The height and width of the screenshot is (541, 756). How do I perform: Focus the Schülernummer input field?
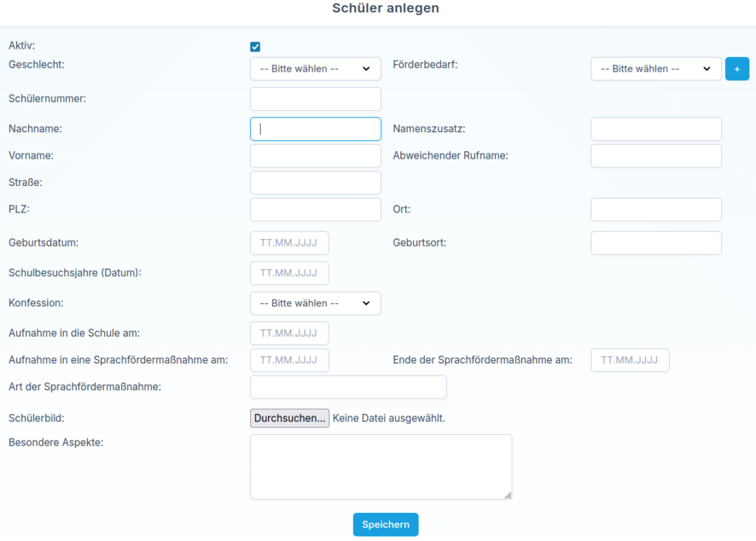point(315,99)
